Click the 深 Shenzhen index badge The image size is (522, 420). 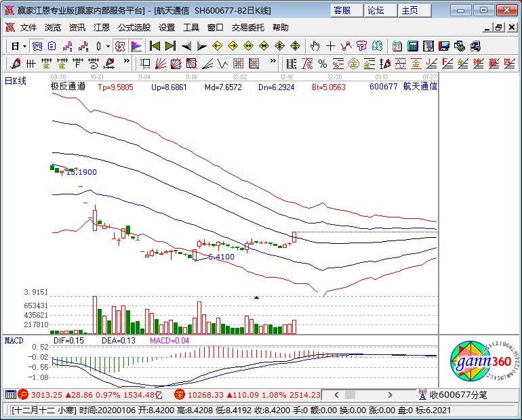tap(179, 395)
